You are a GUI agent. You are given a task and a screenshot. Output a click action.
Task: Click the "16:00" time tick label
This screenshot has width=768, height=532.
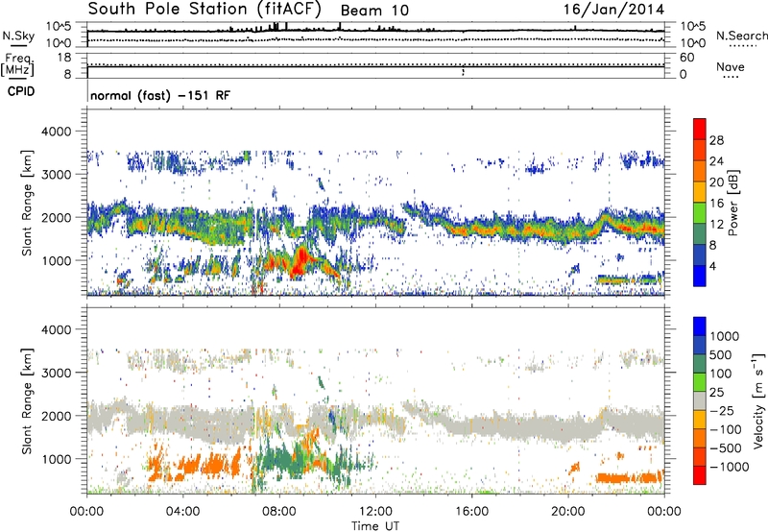pos(471,512)
